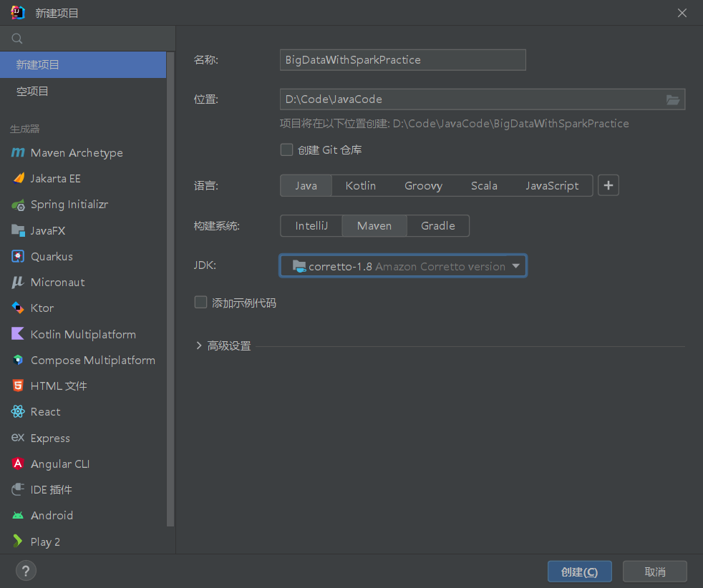Check the 添加示例代码 checkbox
703x588 pixels.
[x=201, y=303]
